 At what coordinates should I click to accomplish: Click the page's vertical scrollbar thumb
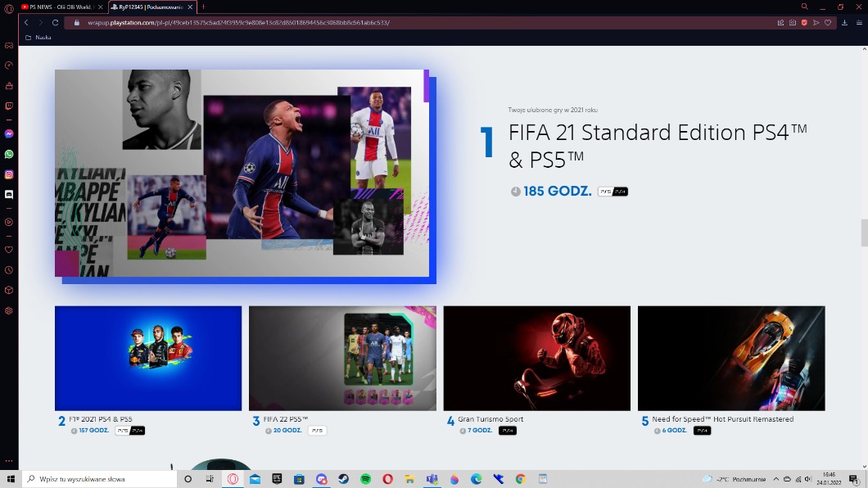[863, 233]
